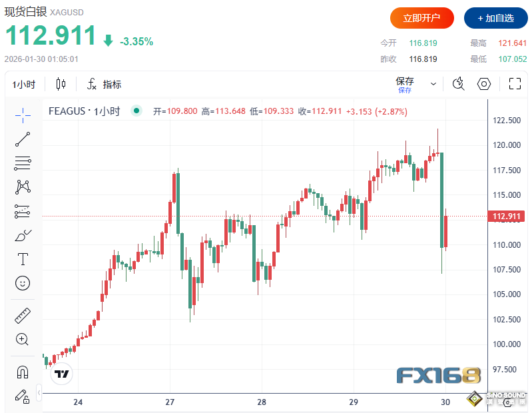Open the Fibonacci retracement tool

(x=23, y=163)
